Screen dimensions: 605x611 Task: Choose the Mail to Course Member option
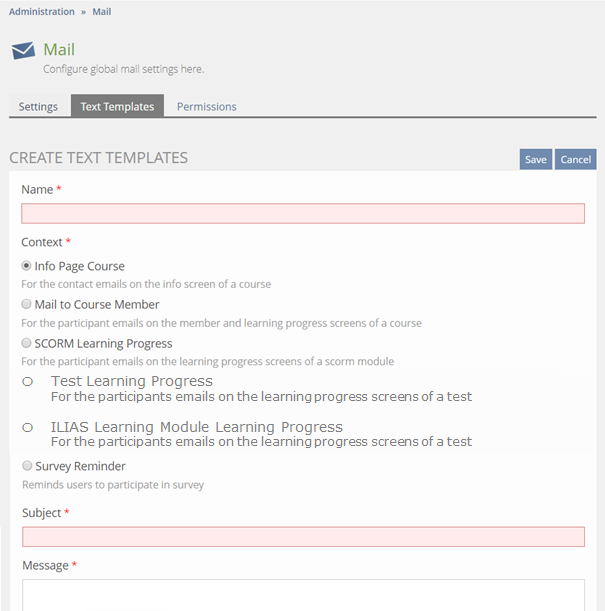point(26,305)
